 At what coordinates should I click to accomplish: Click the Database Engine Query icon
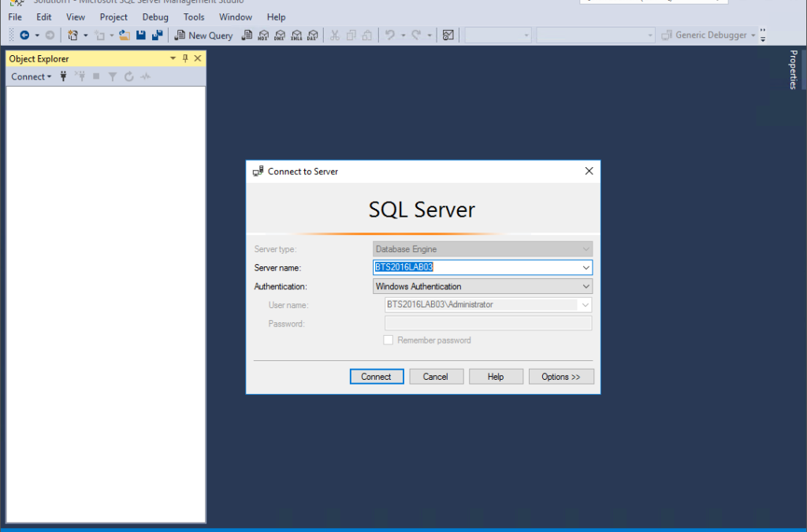click(247, 35)
